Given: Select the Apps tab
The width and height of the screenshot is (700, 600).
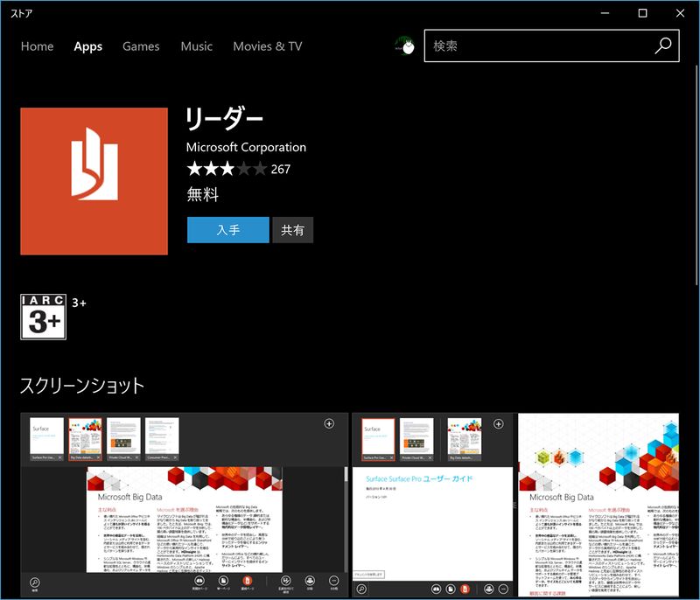Looking at the screenshot, I should tap(88, 46).
